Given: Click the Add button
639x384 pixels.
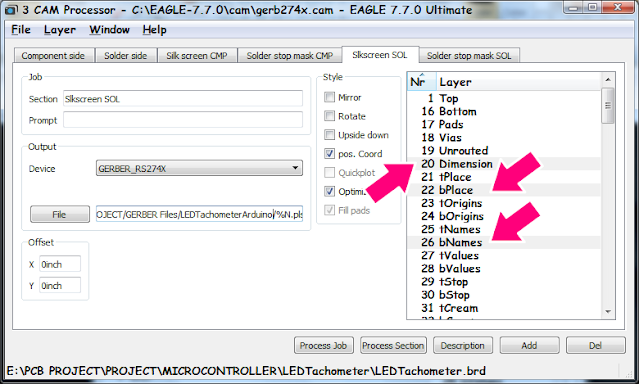Looking at the screenshot, I should point(529,345).
